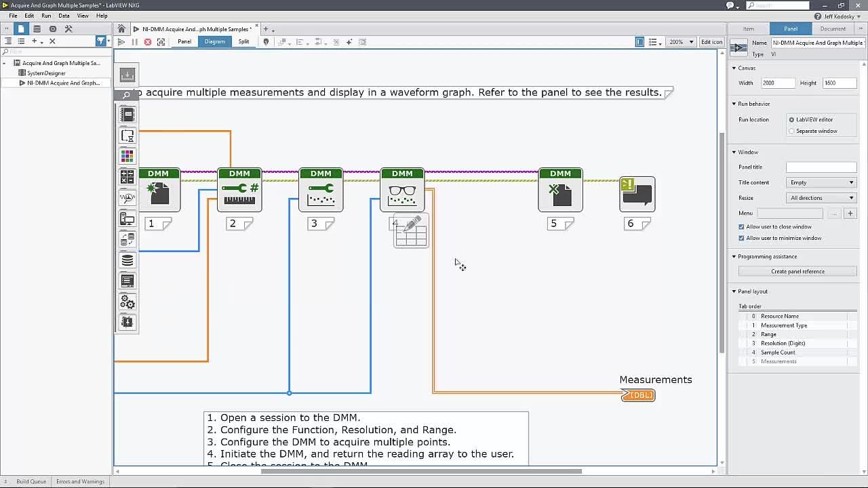Open the File menu

click(13, 16)
